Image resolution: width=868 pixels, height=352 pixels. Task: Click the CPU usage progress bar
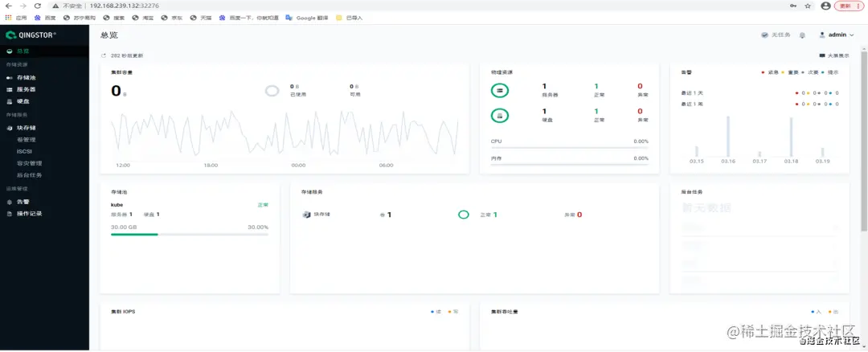(x=570, y=148)
